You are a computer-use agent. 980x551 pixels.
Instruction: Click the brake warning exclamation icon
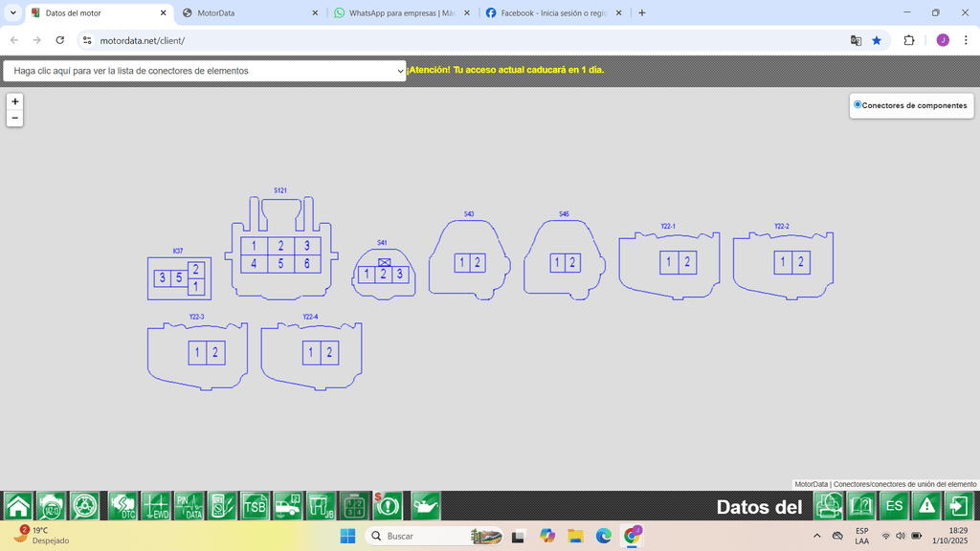388,506
